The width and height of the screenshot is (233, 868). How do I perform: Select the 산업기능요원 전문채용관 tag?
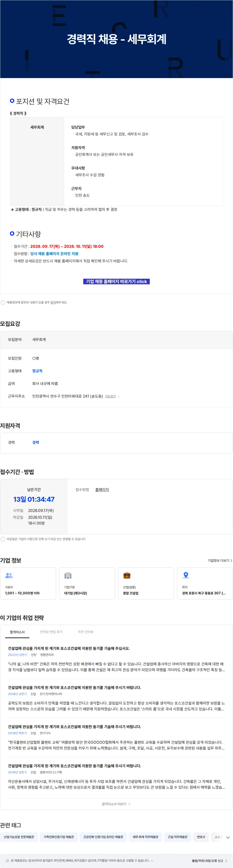click(19, 837)
